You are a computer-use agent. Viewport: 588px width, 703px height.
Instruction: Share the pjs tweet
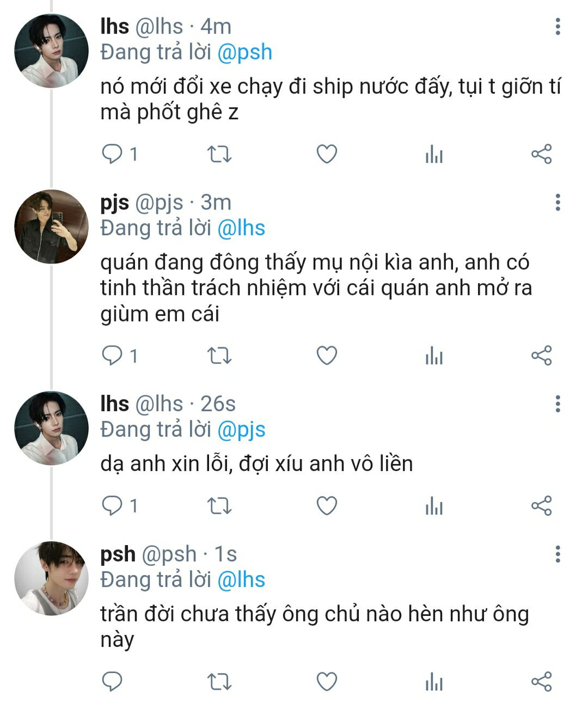(x=541, y=356)
